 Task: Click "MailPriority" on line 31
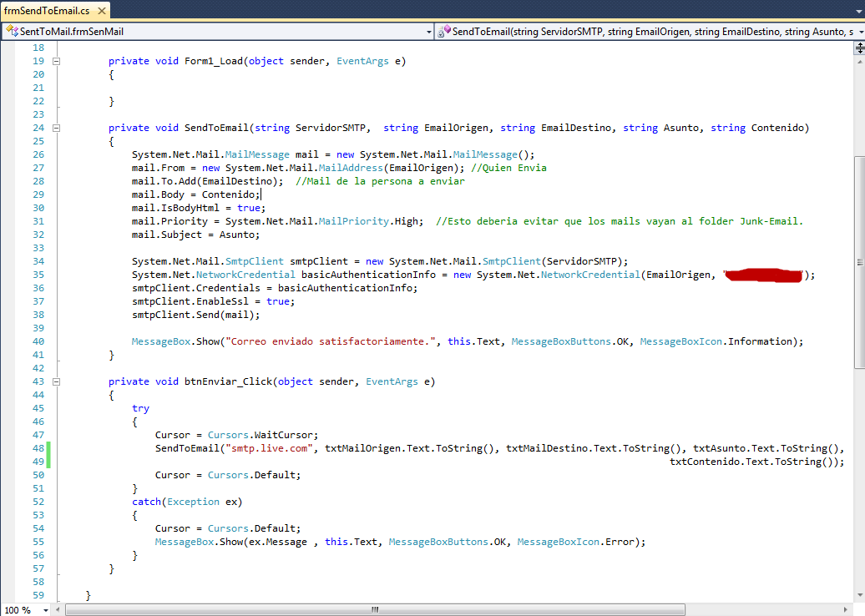point(354,221)
